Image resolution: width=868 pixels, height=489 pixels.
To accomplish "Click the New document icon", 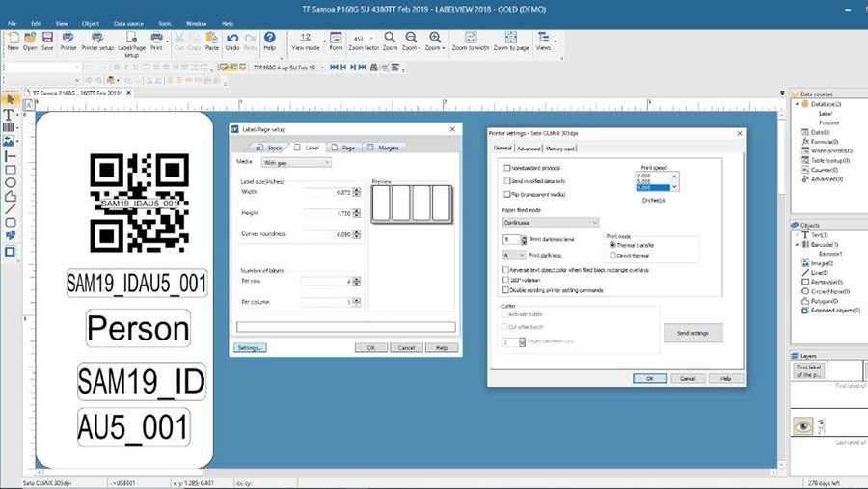I will point(13,41).
